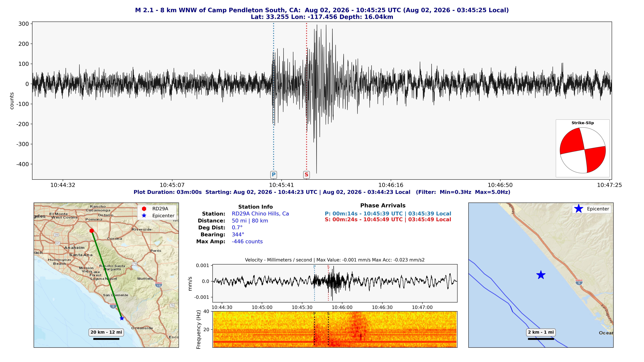Image resolution: width=644 pixels, height=362 pixels.
Task: Click the '20 km - 12 mi' scale label
Action: [106, 332]
